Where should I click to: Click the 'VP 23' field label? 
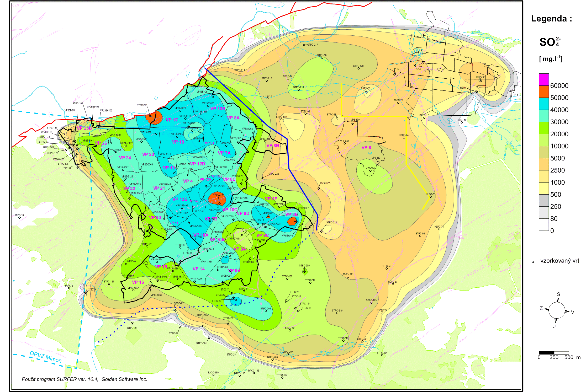148,154
